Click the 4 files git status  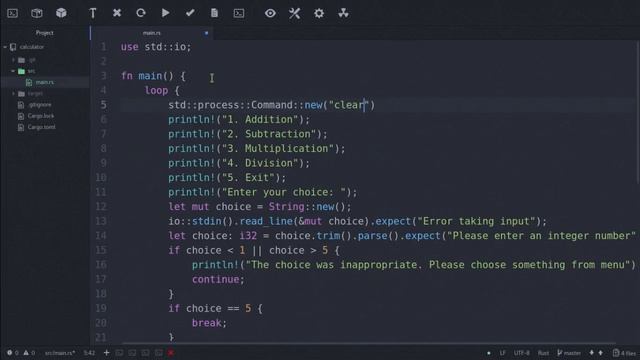click(x=624, y=353)
